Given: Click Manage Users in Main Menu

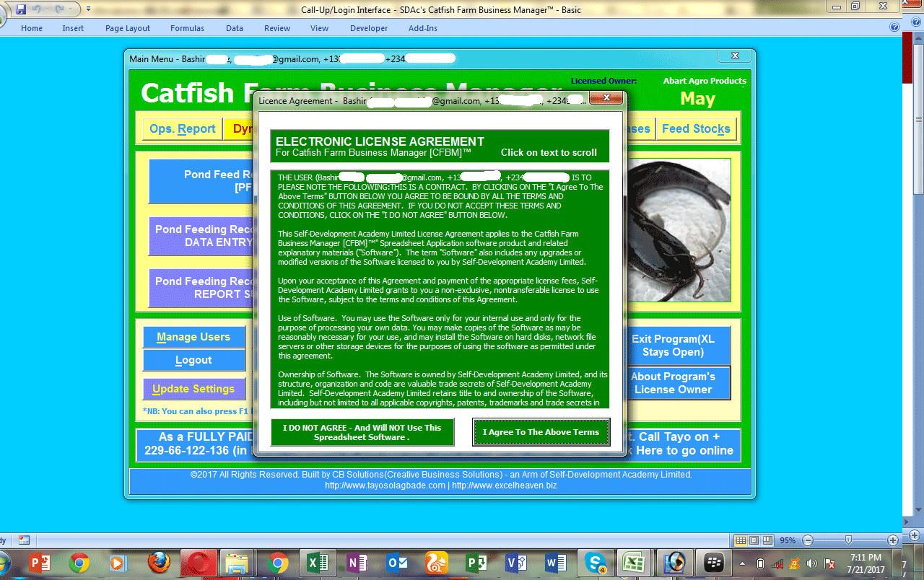Looking at the screenshot, I should point(193,337).
